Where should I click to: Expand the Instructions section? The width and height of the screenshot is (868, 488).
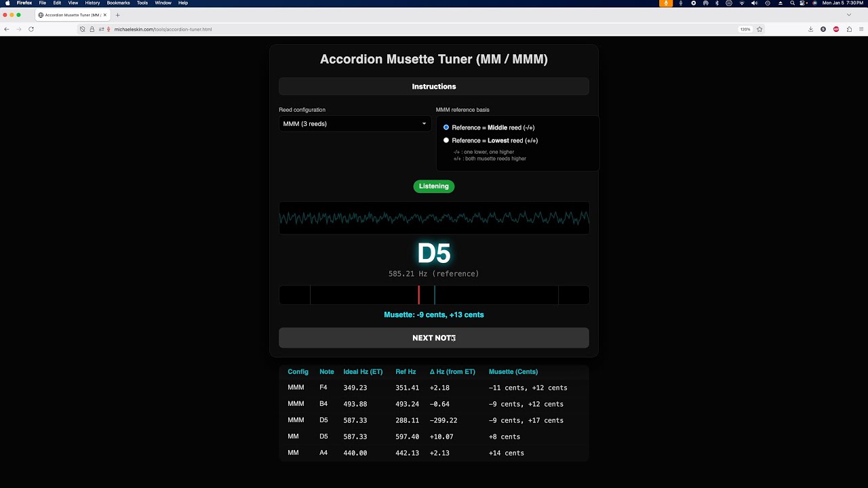pyautogui.click(x=434, y=86)
